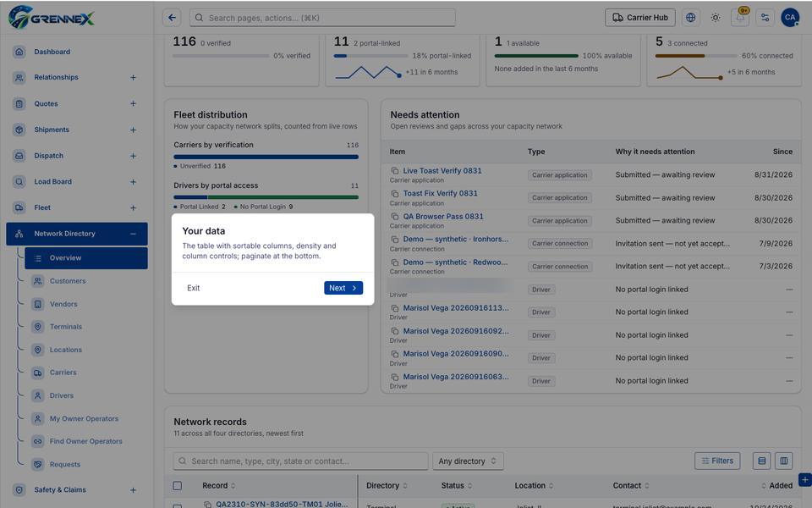The image size is (812, 508).
Task: Sort the table by the Directory column
Action: point(387,486)
